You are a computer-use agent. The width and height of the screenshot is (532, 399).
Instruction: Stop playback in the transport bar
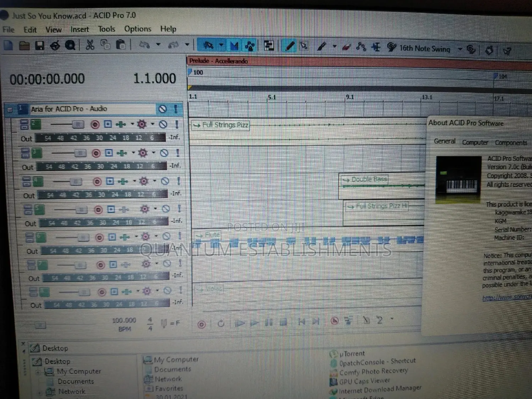[x=283, y=322]
